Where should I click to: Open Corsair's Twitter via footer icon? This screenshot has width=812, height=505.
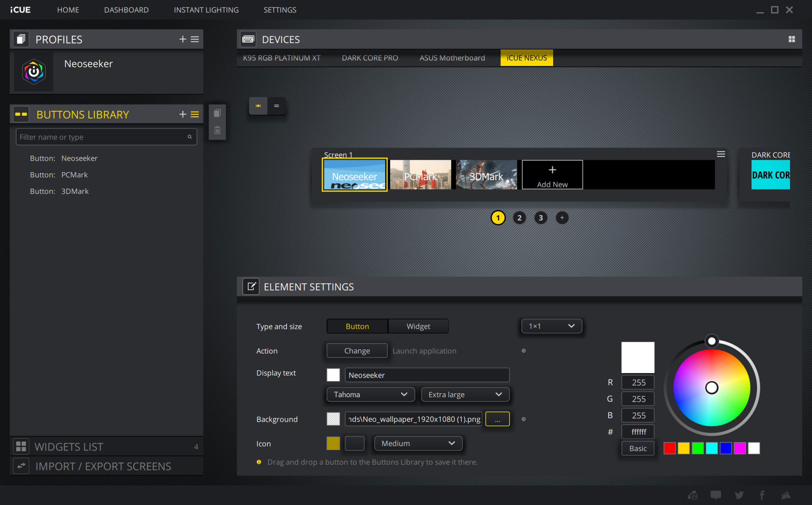tap(739, 495)
